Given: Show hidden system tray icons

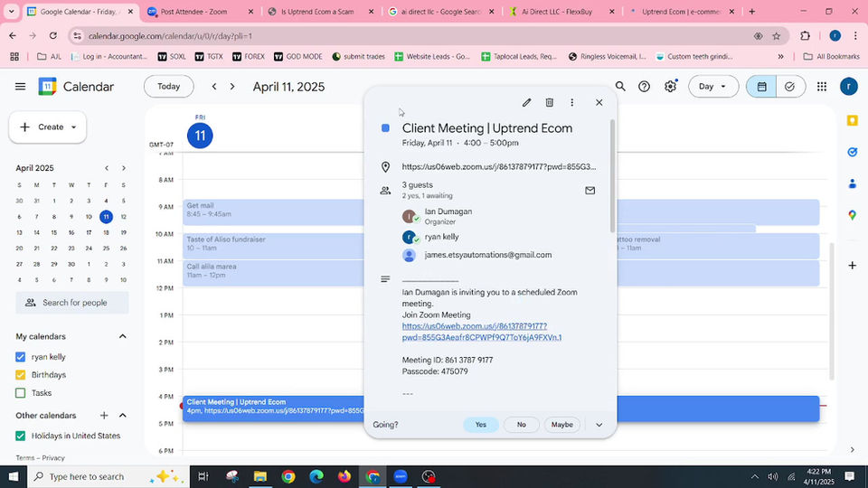Looking at the screenshot, I should (x=754, y=476).
